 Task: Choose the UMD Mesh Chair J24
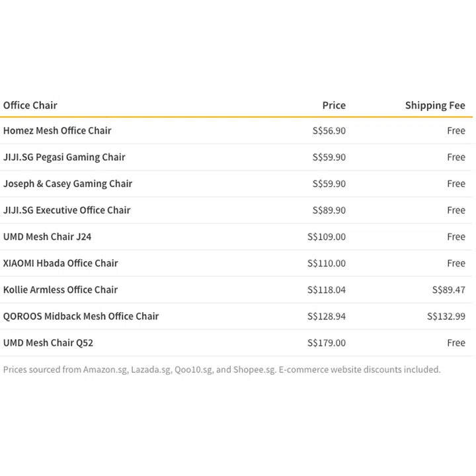coord(48,237)
